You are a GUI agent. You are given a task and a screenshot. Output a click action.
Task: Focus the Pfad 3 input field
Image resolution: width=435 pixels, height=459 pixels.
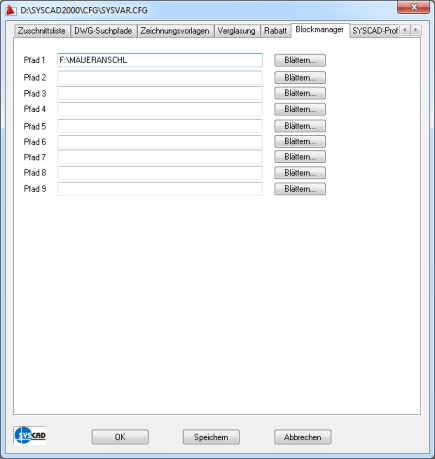[160, 93]
